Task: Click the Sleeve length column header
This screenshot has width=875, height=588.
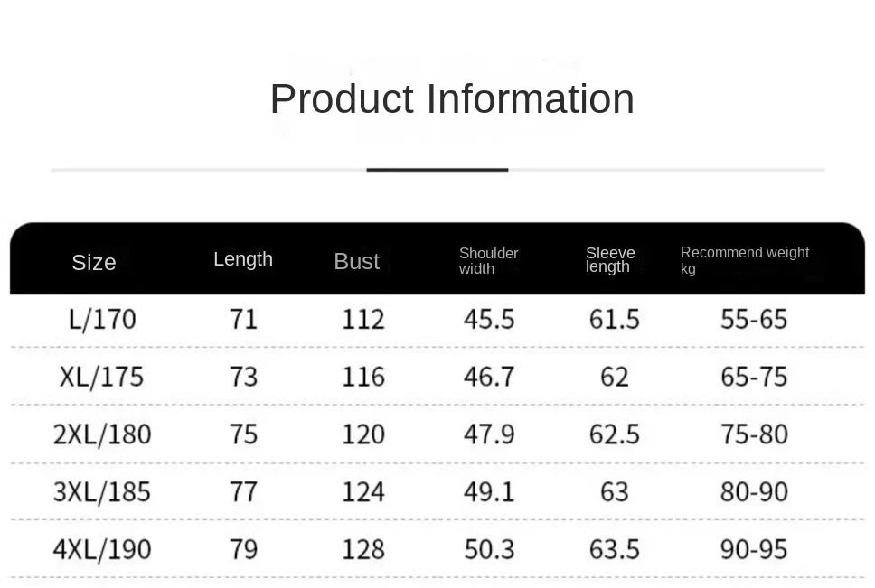Action: 610,259
